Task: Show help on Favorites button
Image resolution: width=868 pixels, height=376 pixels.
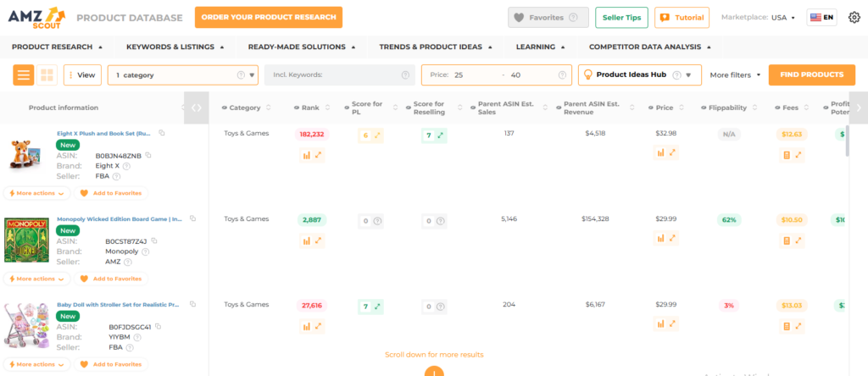Action: [x=573, y=18]
